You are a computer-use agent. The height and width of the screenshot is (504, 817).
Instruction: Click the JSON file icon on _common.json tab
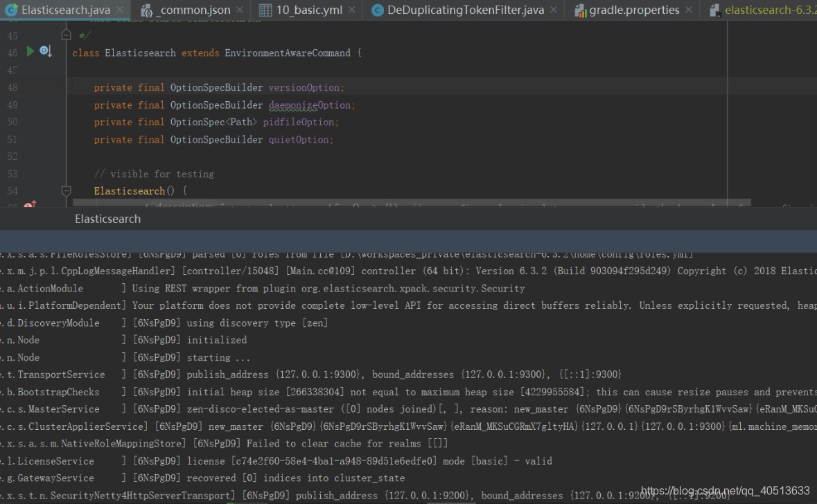147,10
